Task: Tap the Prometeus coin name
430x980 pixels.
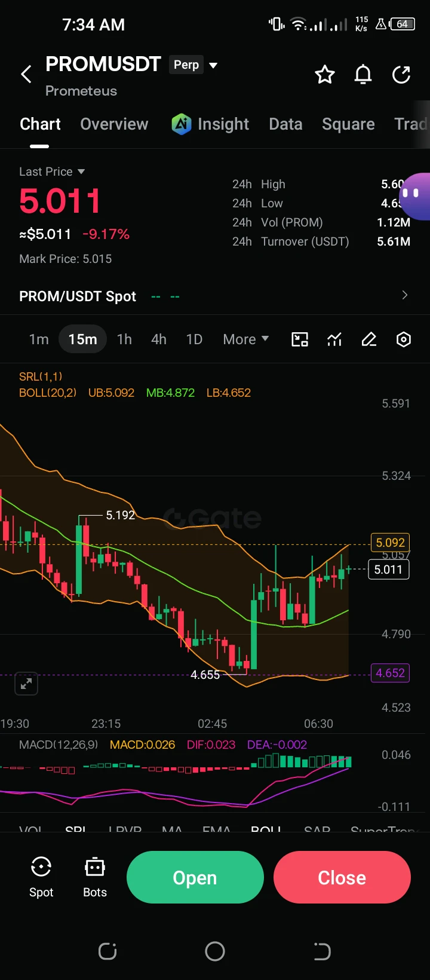Action: (81, 91)
